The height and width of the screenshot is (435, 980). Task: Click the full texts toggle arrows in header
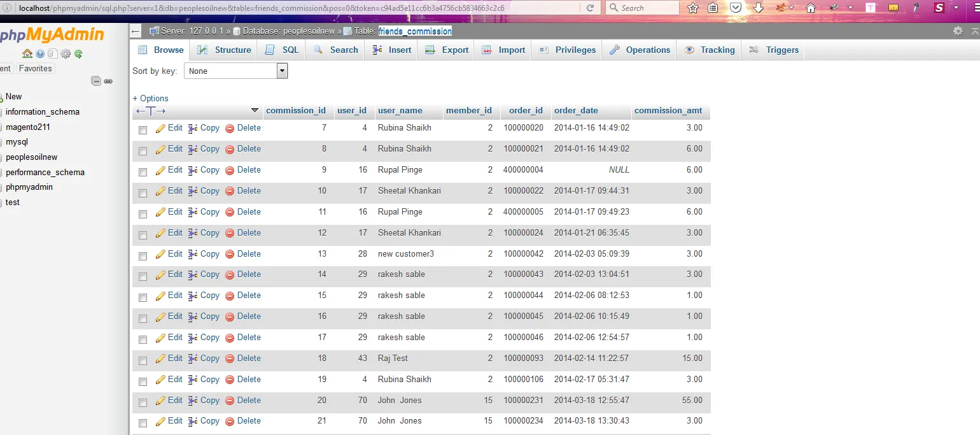pos(150,111)
